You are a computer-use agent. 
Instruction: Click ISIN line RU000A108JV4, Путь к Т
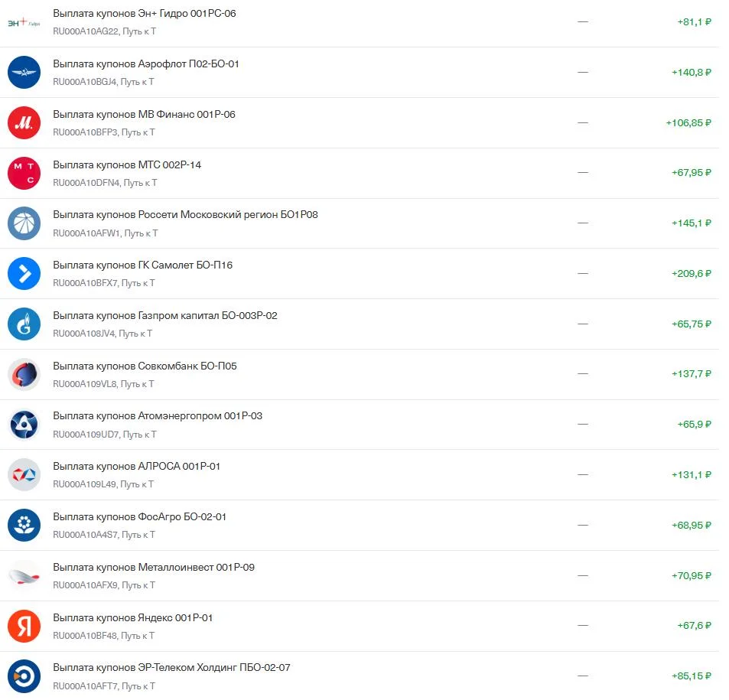point(103,334)
